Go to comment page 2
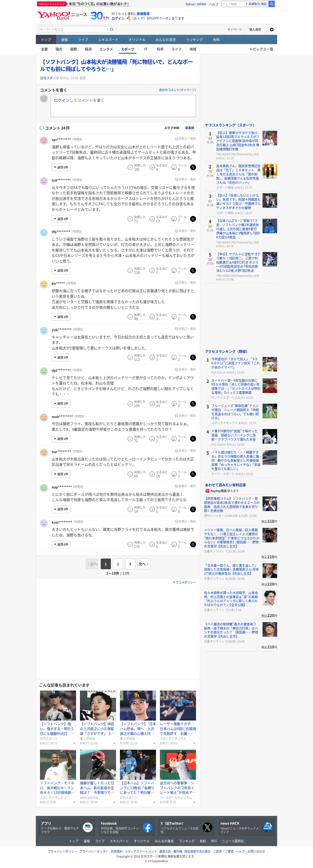 click(x=118, y=564)
